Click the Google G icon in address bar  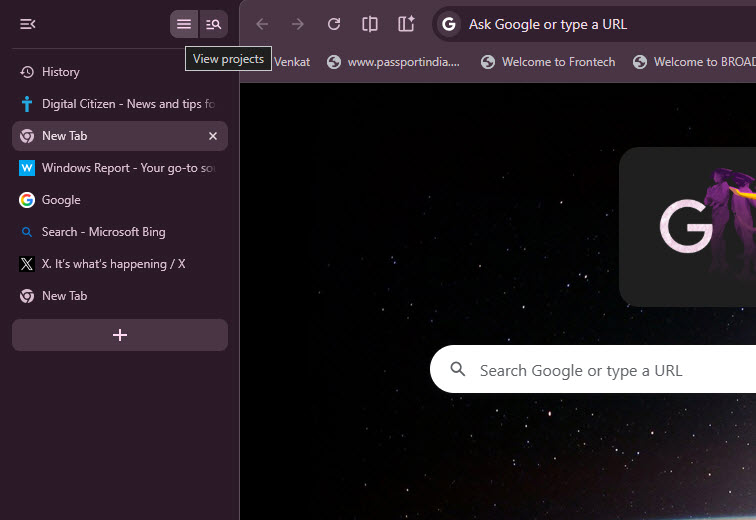click(449, 24)
